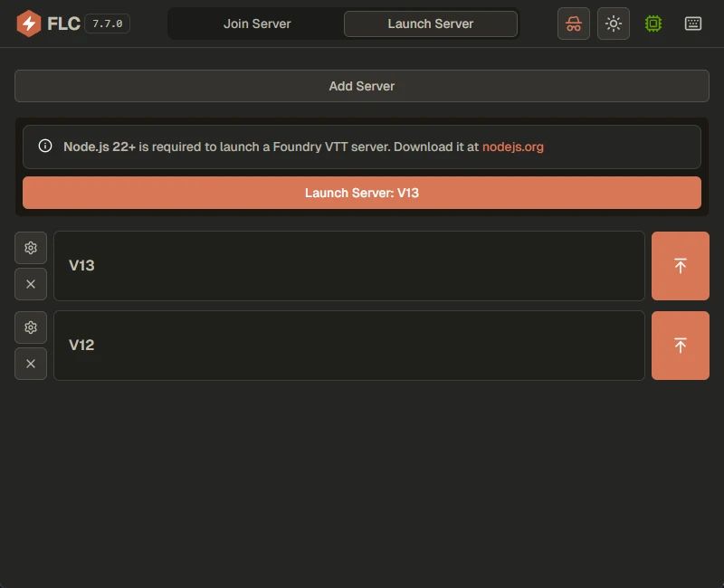The width and height of the screenshot is (724, 588).
Task: Remove the V13 server entry
Action: (x=30, y=283)
